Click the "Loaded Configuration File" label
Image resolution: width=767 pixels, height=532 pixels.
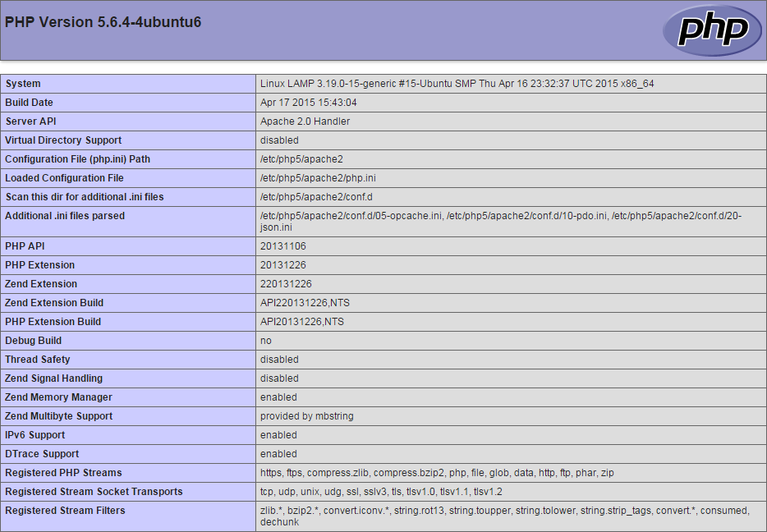[64, 178]
